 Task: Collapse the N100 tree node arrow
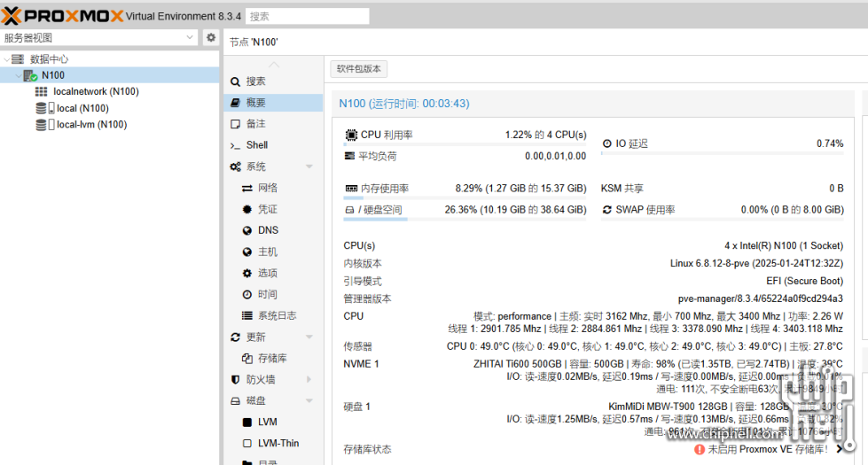[x=19, y=75]
